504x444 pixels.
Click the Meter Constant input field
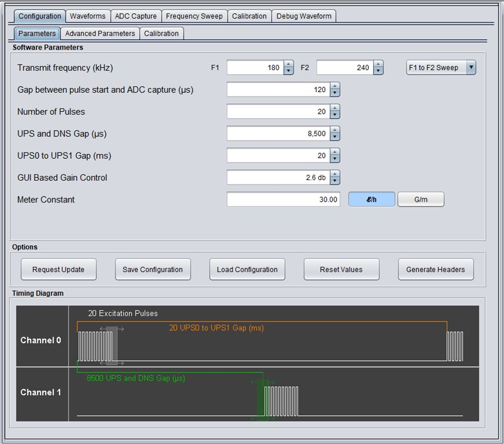tap(283, 200)
